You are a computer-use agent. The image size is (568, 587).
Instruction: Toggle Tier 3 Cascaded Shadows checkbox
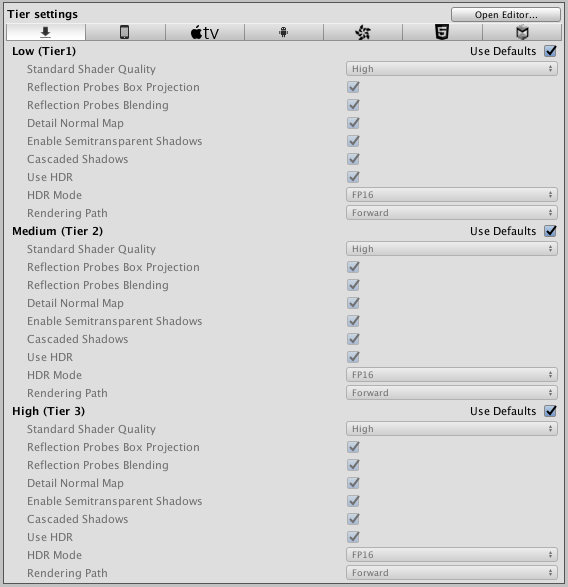(353, 519)
